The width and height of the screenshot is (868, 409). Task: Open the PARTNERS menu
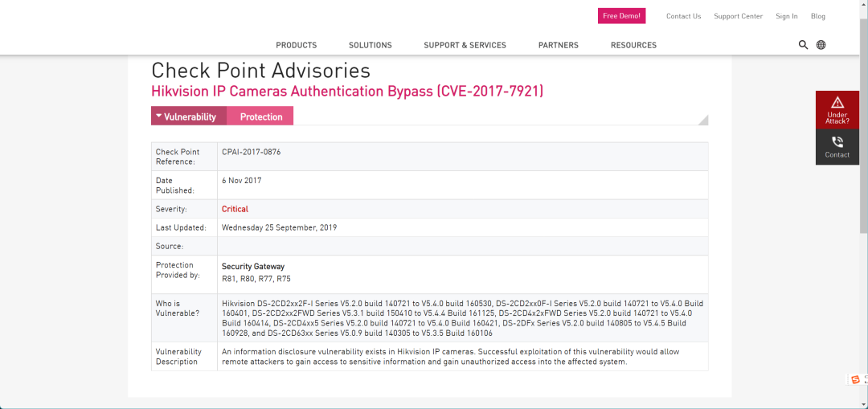coord(559,45)
